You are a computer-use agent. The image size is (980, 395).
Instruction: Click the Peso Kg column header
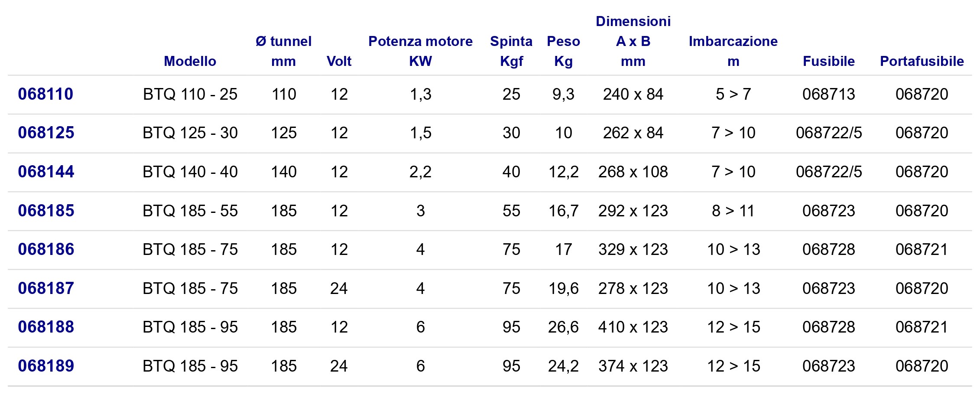563,51
